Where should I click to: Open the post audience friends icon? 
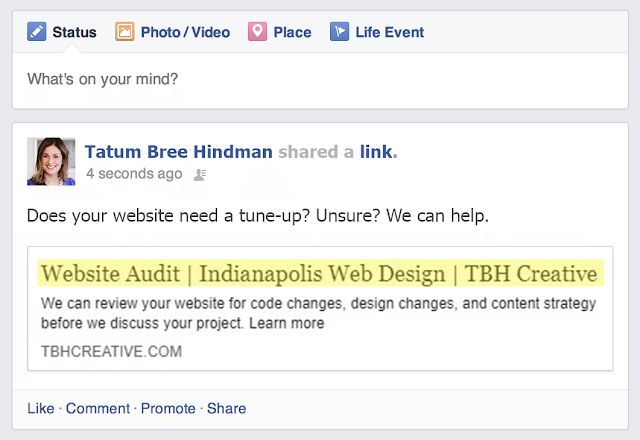[199, 174]
